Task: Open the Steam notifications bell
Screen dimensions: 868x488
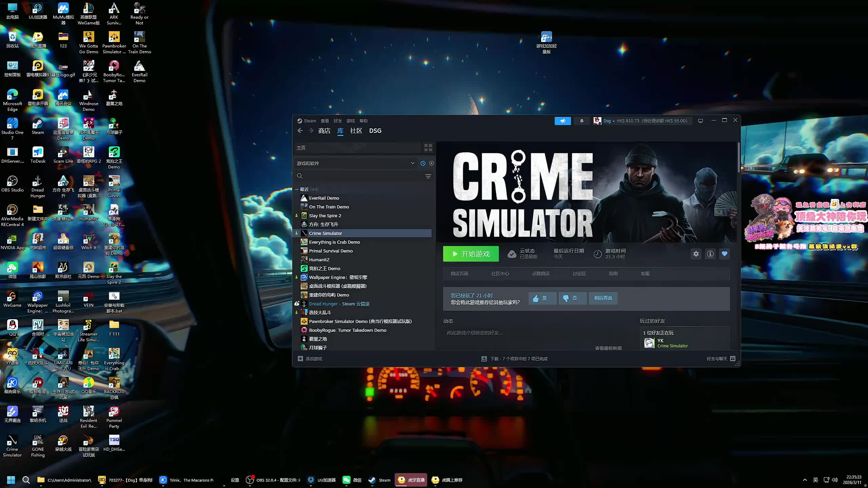Action: pos(581,121)
